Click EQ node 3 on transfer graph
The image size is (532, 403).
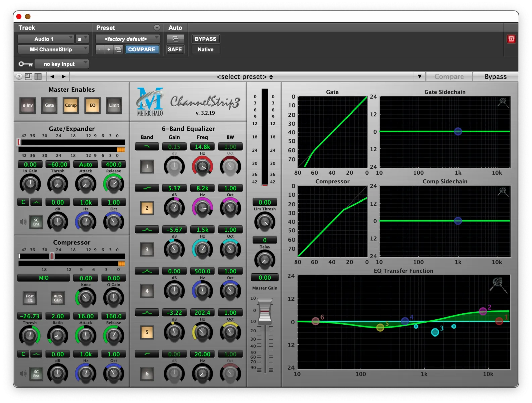[x=435, y=332]
